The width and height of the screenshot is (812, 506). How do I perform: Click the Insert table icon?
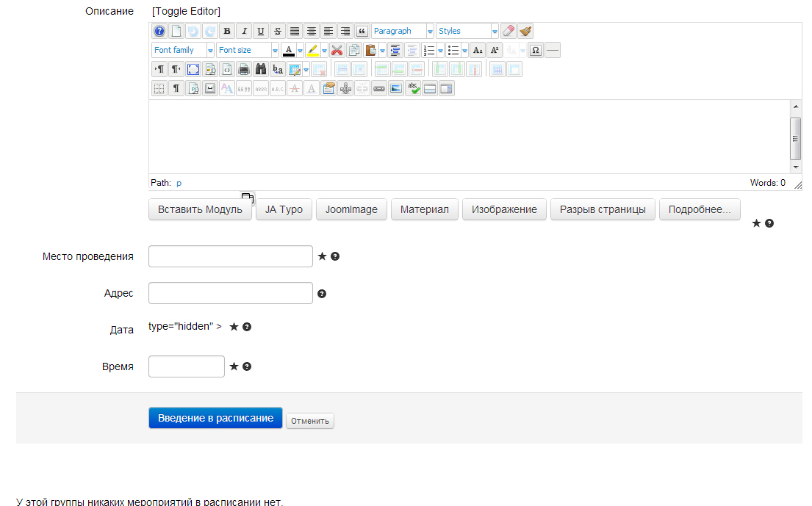pyautogui.click(x=295, y=69)
